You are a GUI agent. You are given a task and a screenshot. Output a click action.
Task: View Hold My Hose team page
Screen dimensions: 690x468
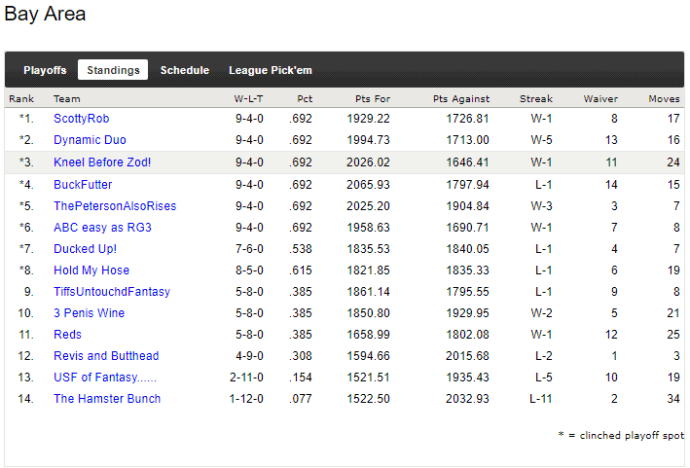(x=92, y=270)
